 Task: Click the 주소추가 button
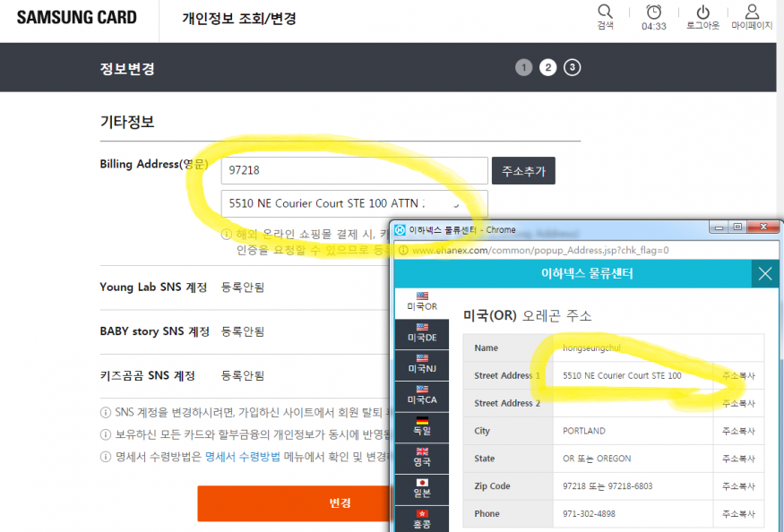coord(523,170)
